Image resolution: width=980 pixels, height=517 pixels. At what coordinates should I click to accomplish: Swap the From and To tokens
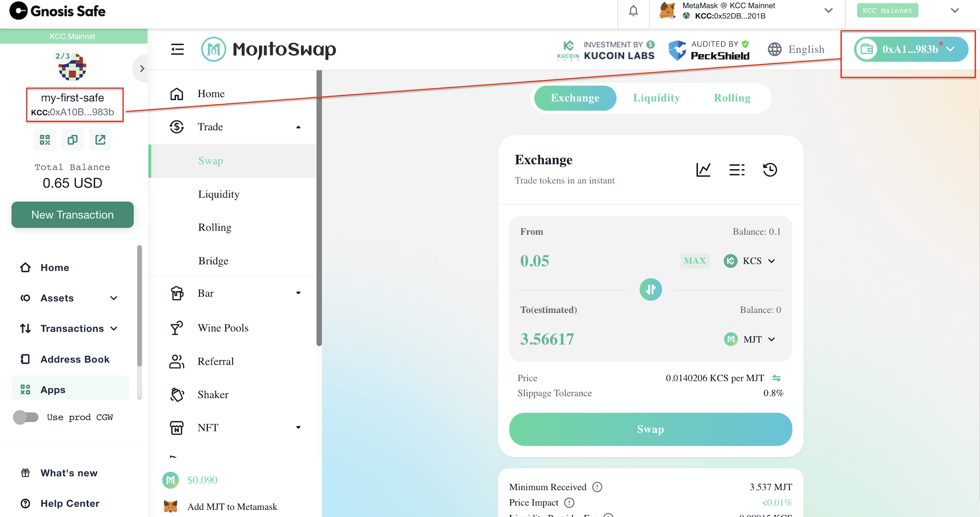pos(650,289)
